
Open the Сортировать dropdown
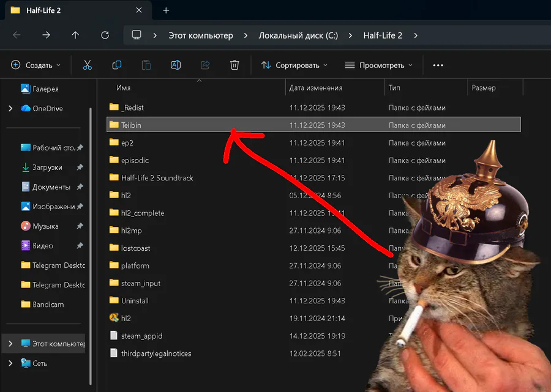pyautogui.click(x=294, y=65)
